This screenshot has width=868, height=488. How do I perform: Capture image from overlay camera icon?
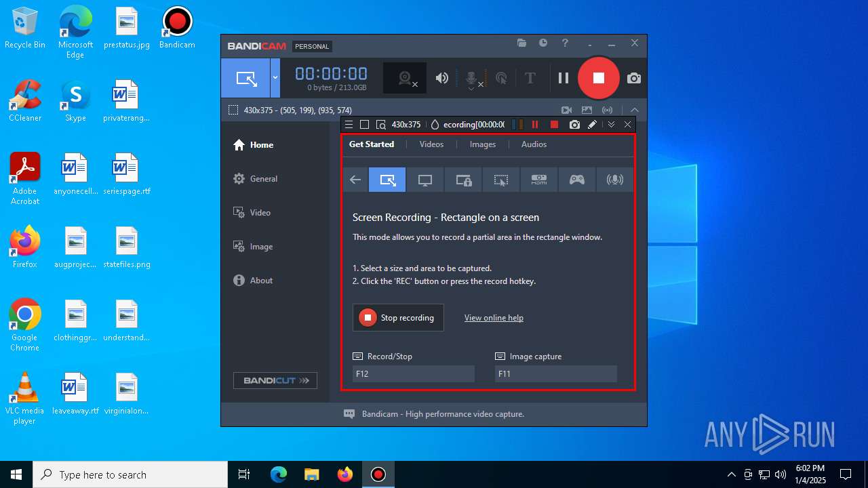[574, 125]
